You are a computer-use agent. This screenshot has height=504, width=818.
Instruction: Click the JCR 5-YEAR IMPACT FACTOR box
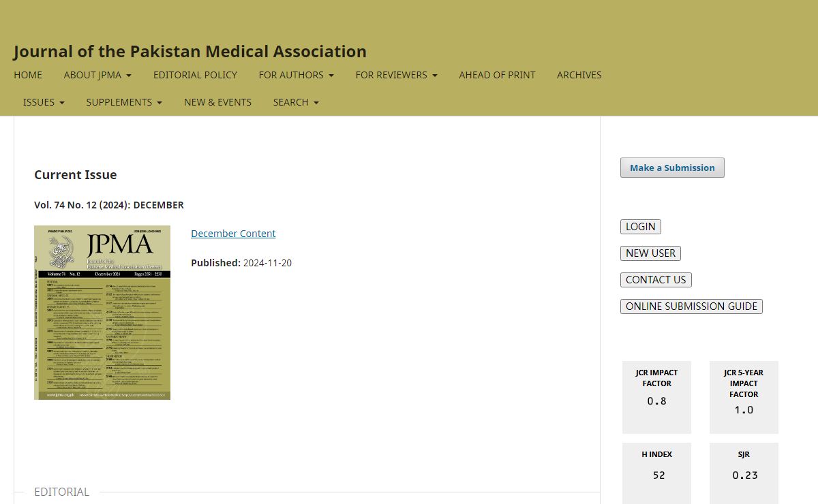[744, 397]
